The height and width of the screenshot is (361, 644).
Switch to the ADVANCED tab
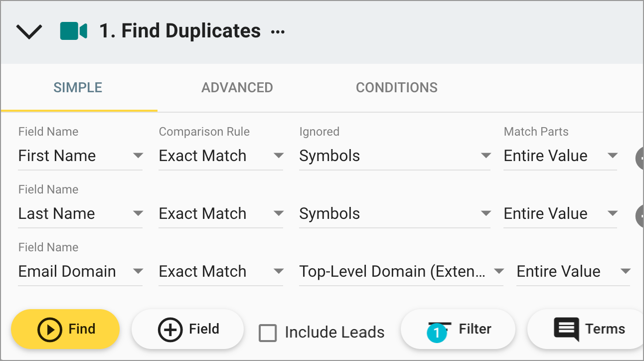[237, 87]
